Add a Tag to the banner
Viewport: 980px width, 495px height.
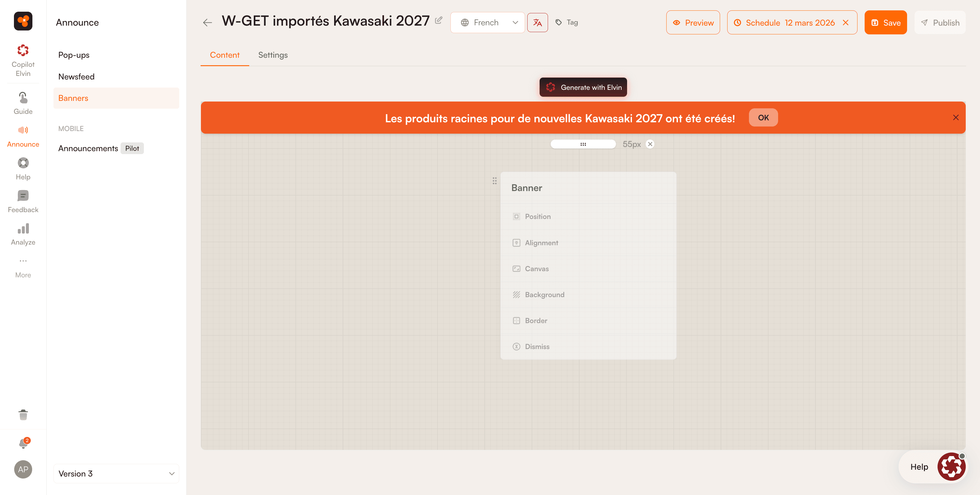(566, 22)
